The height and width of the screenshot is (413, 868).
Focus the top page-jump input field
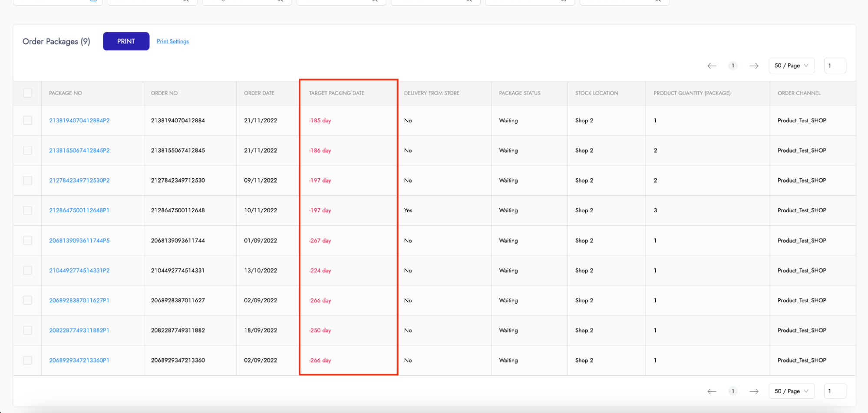(834, 66)
